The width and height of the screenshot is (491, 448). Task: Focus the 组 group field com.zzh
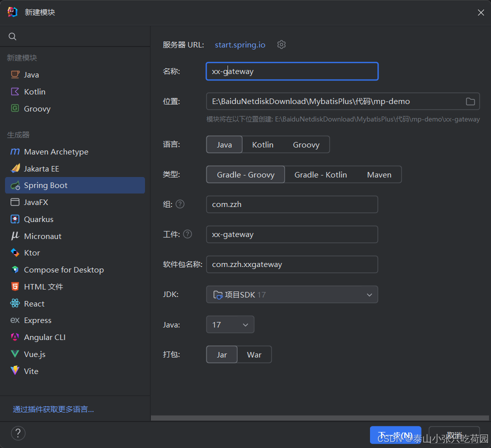click(292, 204)
